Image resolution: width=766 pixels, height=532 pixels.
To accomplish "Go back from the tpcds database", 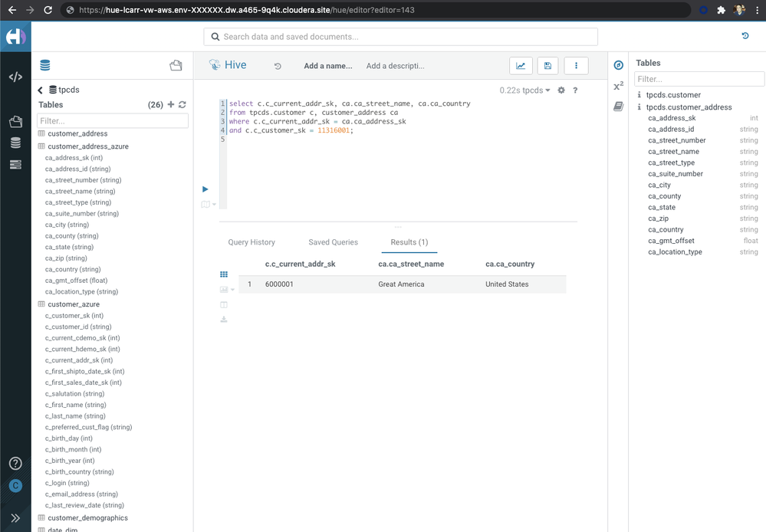I will 41,90.
